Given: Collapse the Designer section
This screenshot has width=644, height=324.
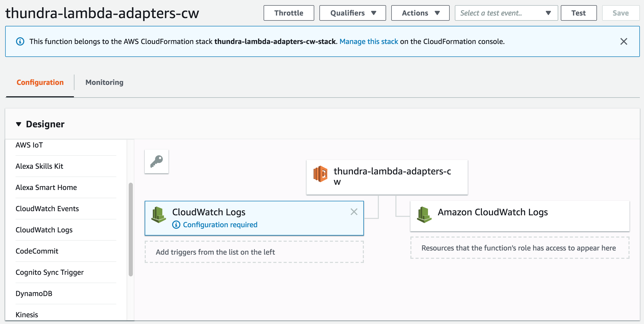Looking at the screenshot, I should pos(19,124).
